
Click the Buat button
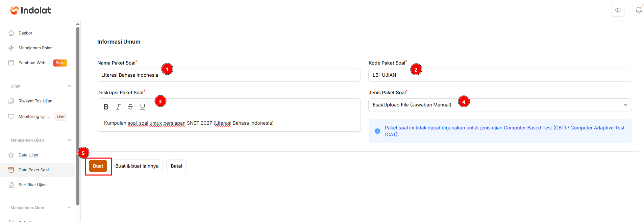tap(98, 166)
